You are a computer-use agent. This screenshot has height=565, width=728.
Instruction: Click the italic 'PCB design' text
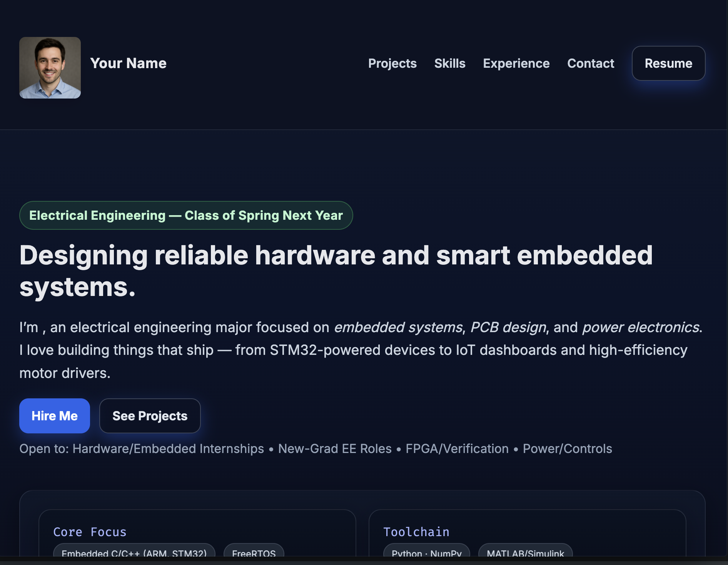508,327
